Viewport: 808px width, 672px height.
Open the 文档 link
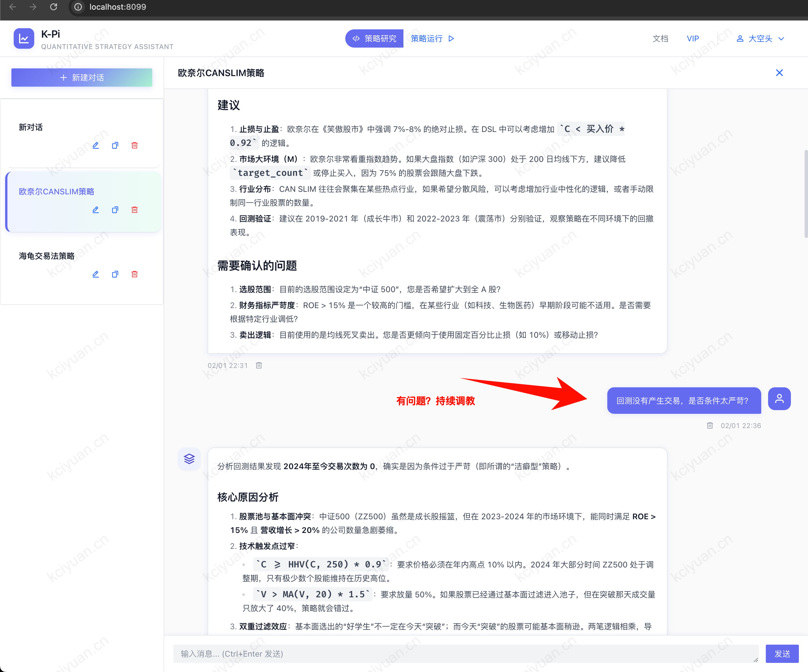coord(660,38)
